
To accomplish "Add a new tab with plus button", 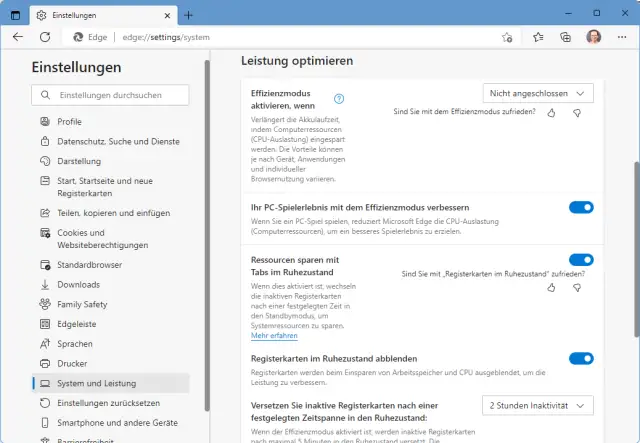I will [x=188, y=16].
